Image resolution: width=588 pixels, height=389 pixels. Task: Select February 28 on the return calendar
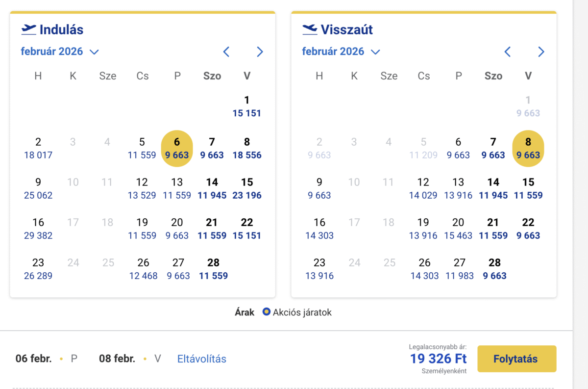[494, 269]
